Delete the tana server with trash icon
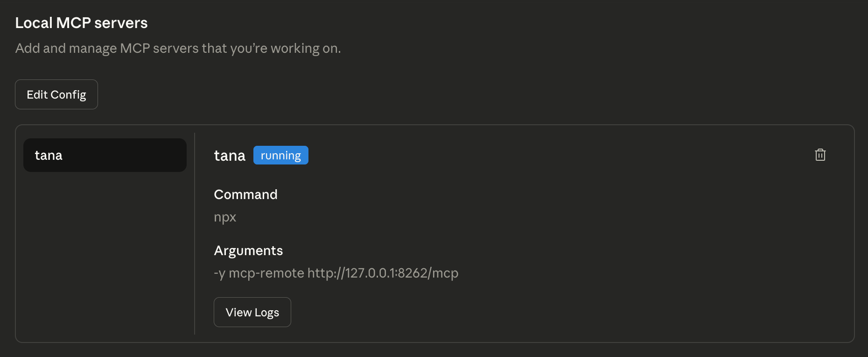 coord(820,155)
